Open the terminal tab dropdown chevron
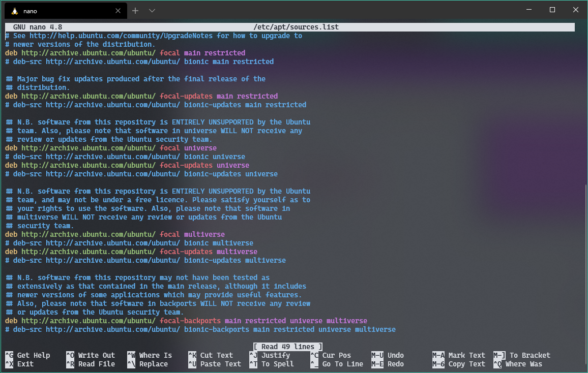588x373 pixels. click(x=151, y=10)
